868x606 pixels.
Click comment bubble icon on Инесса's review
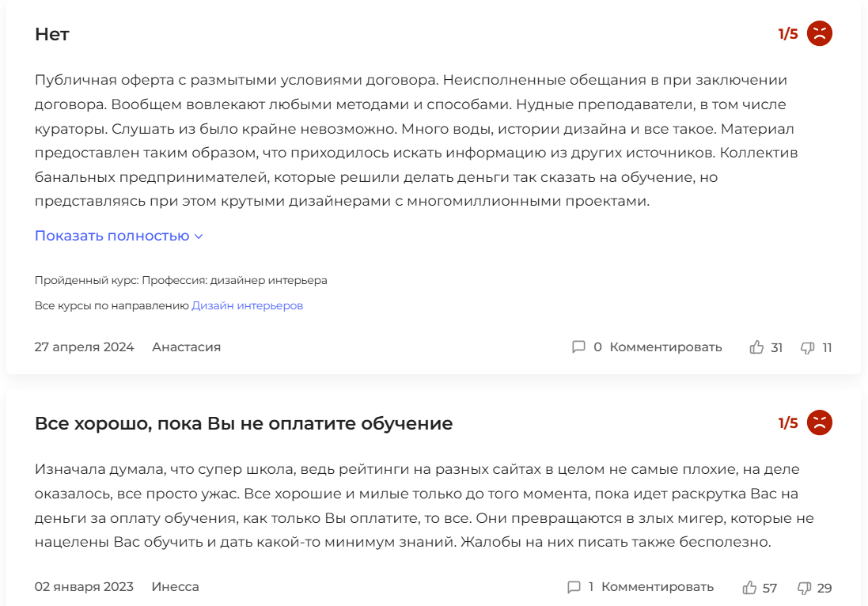[x=574, y=587]
